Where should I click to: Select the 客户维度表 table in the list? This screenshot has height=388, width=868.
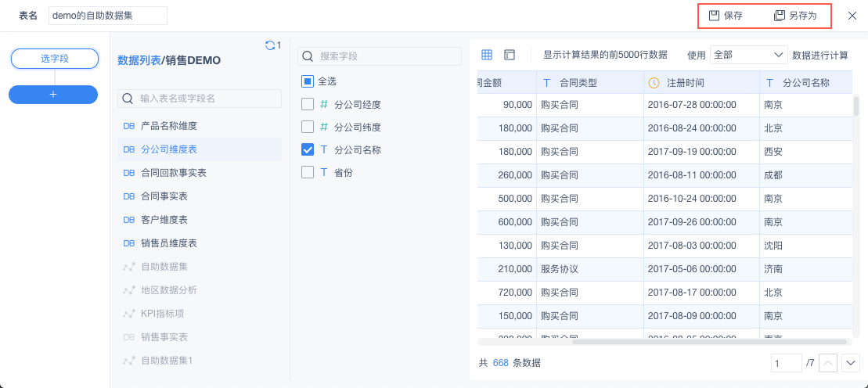[164, 220]
